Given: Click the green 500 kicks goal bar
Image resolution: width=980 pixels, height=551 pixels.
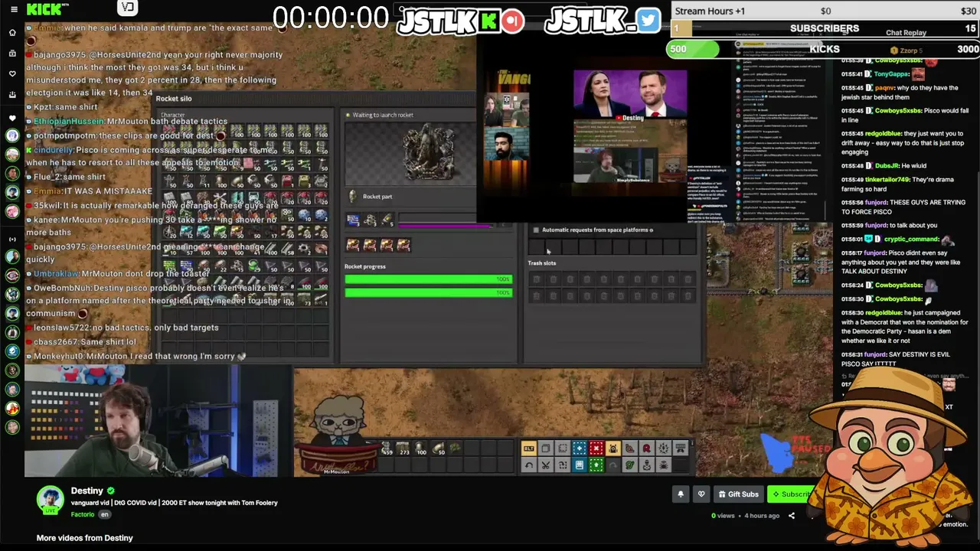Looking at the screenshot, I should pyautogui.click(x=692, y=49).
